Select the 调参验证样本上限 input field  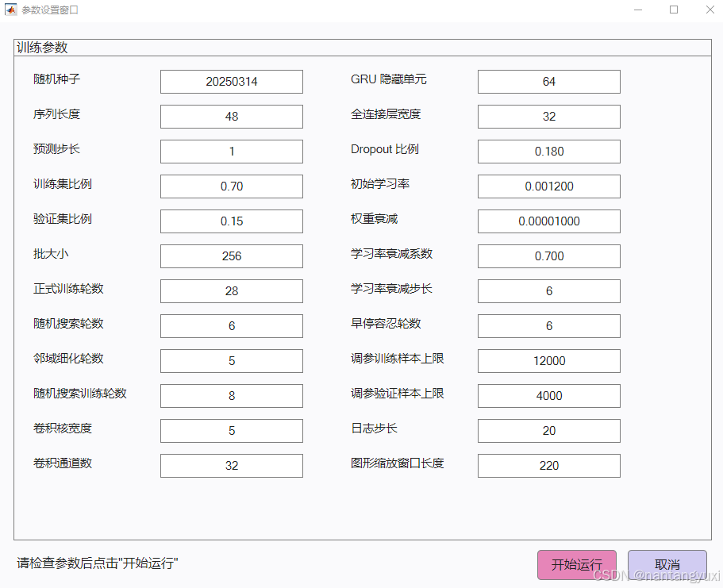[x=549, y=396]
